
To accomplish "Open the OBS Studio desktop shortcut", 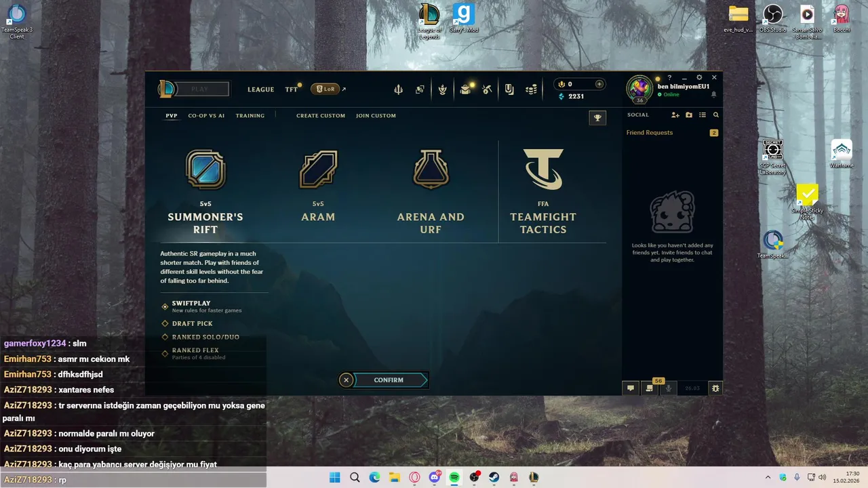I will click(772, 18).
